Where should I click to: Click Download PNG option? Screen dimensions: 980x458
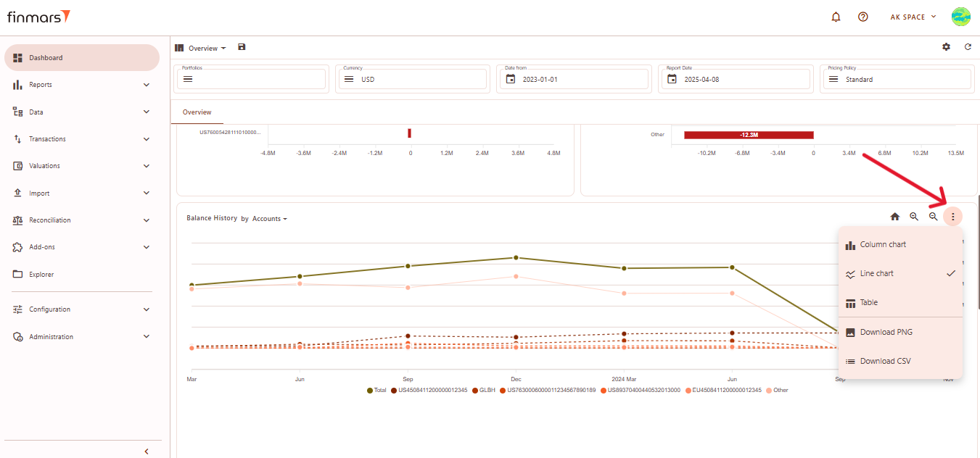[886, 333]
